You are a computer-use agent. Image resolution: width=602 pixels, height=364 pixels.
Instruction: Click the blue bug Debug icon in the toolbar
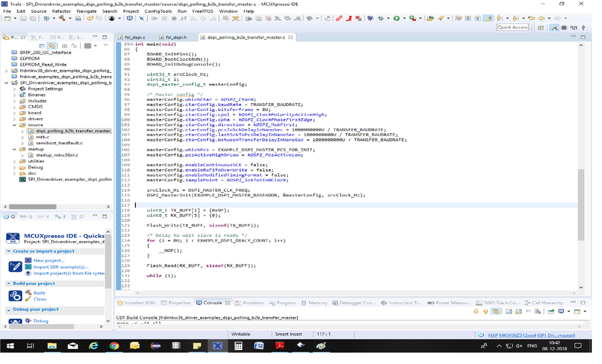pos(370,18)
